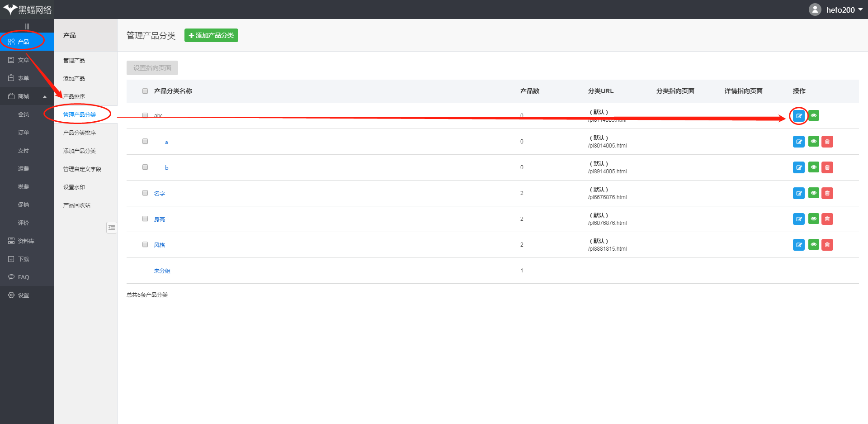868x424 pixels.
Task: Select the checkbox next to 名字
Action: click(x=145, y=193)
